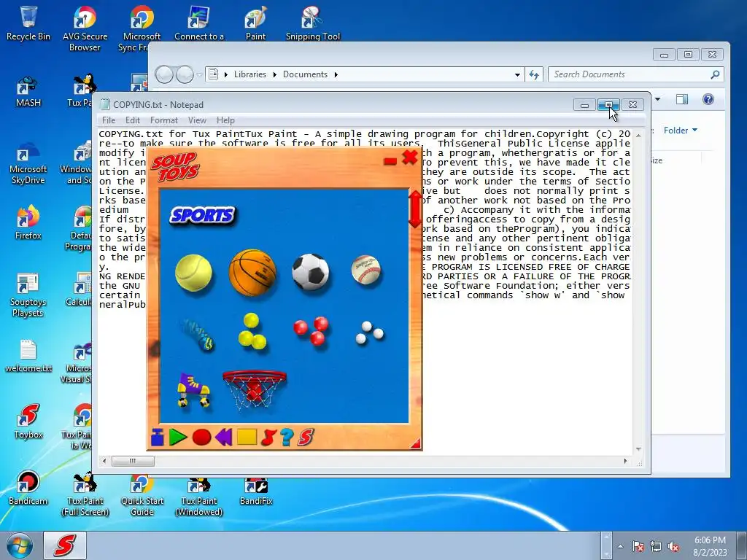Click the muted volume tray icon

(673, 547)
